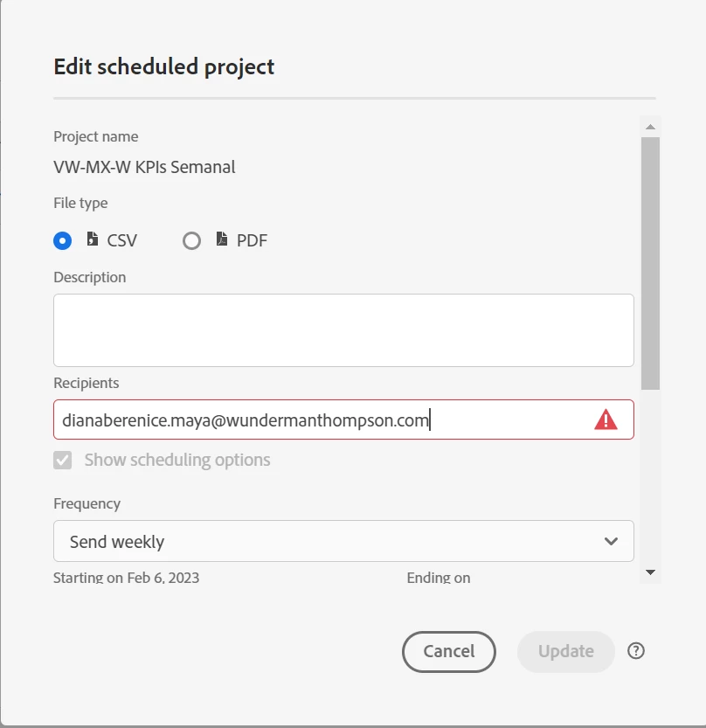This screenshot has height=728, width=706.
Task: Open the Frequency Send weekly dropdown
Action: 343,541
